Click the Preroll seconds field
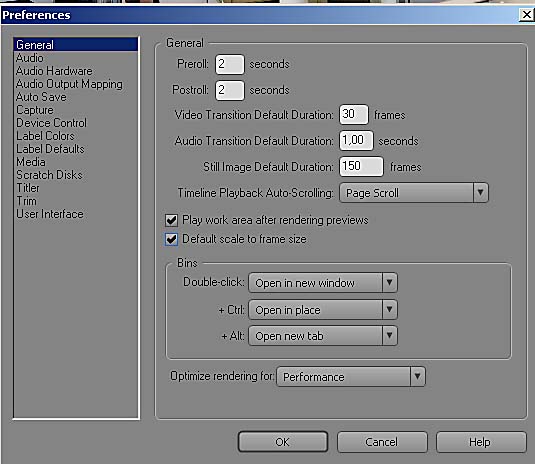This screenshot has width=535, height=464. pos(230,64)
